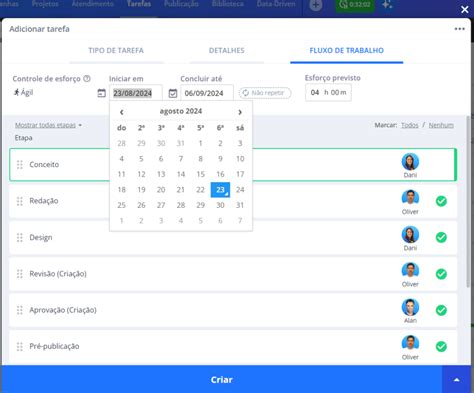Click the help icon beside Controle de esforço
Screen dimensions: 474x393
[87, 79]
